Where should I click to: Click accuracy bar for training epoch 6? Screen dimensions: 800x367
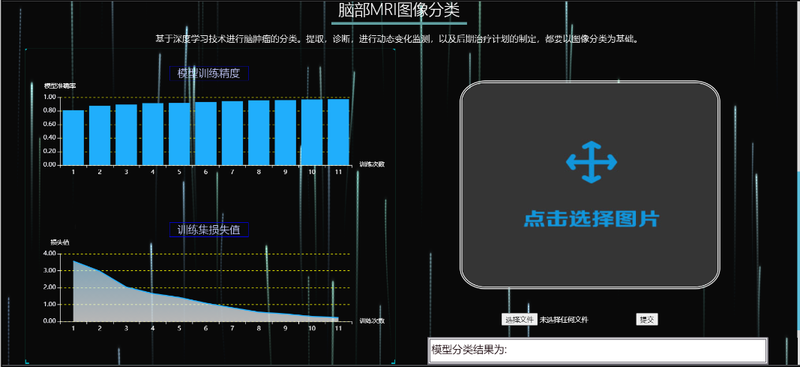click(206, 133)
